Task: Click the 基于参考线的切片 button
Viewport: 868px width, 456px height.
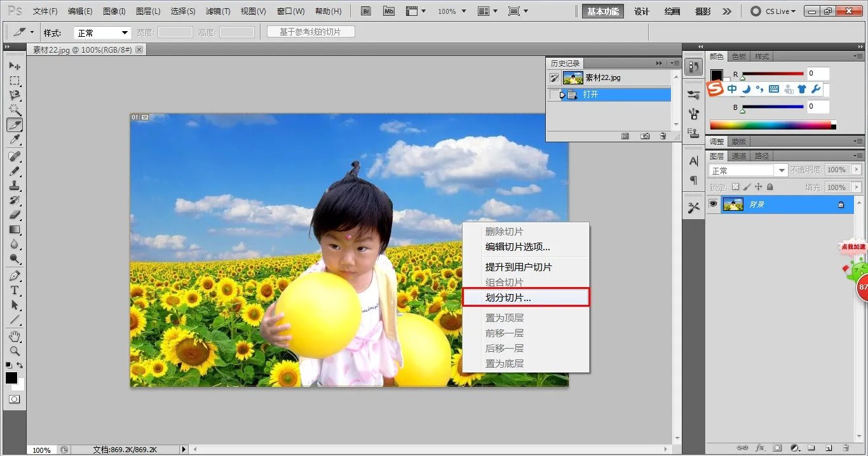Action: (310, 32)
